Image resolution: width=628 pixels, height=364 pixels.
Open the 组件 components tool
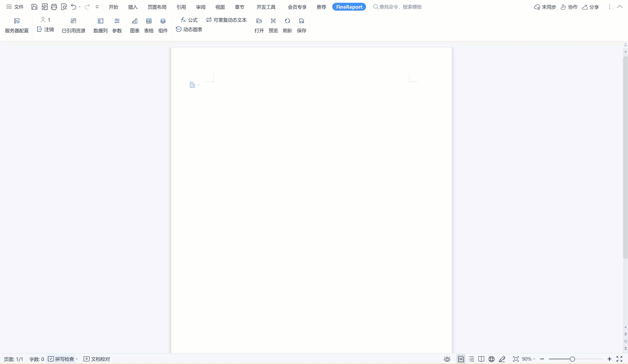tap(163, 25)
